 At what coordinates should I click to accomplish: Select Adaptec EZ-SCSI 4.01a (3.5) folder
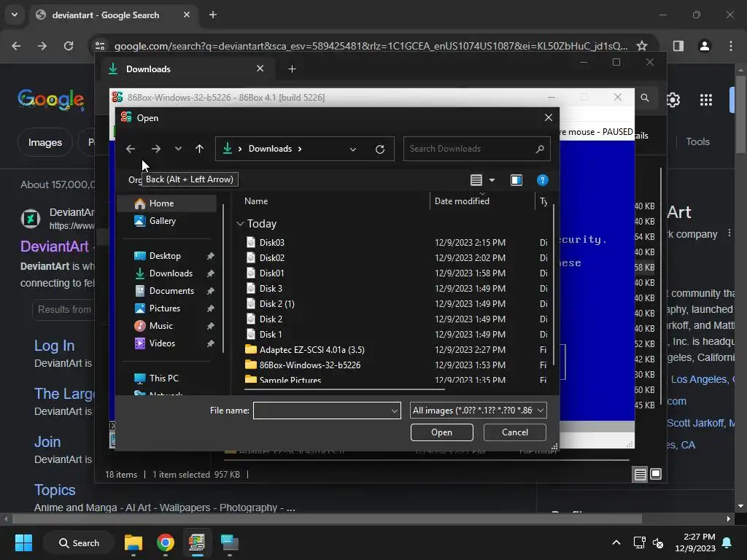pyautogui.click(x=311, y=349)
